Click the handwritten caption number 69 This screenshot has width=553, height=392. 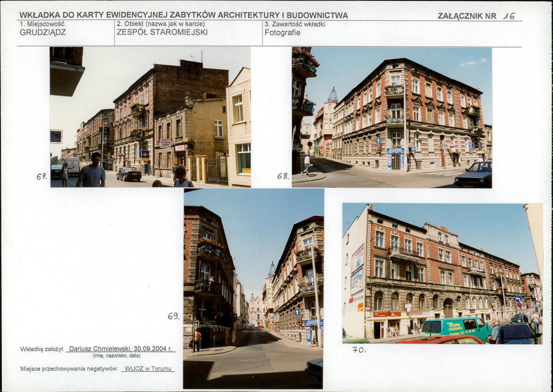click(x=173, y=316)
